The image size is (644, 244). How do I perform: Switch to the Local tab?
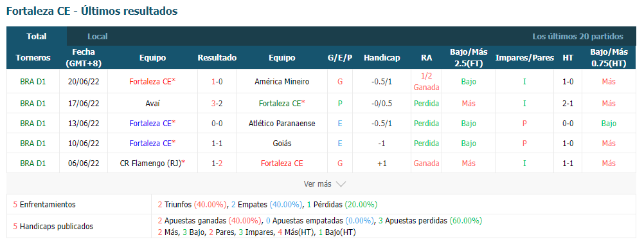coord(97,36)
